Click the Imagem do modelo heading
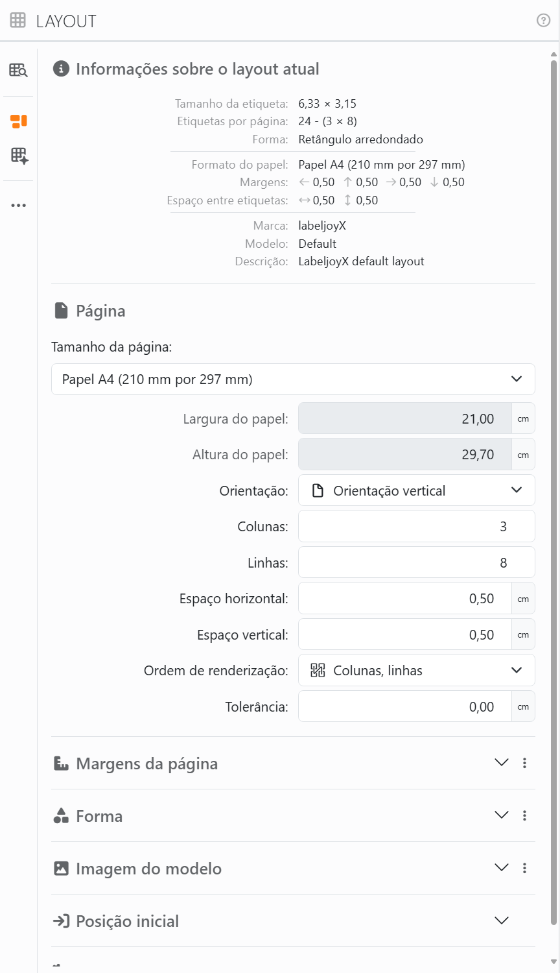 pos(149,869)
